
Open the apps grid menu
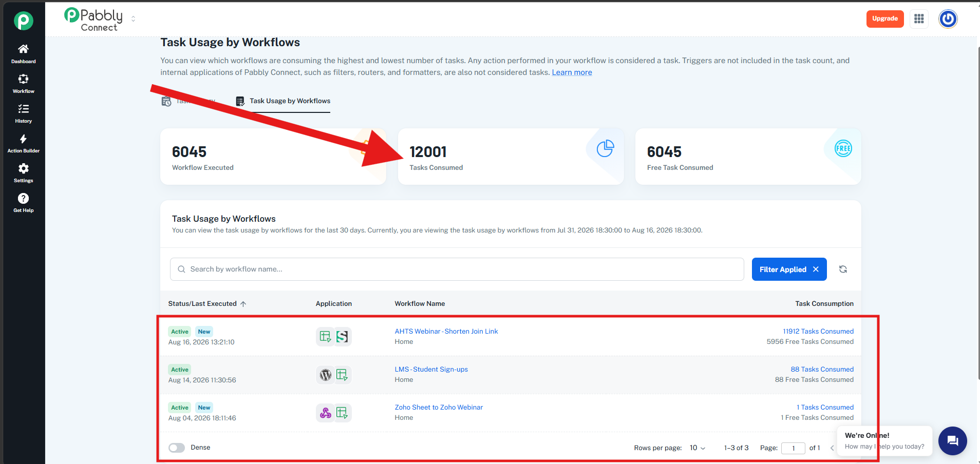(x=919, y=19)
